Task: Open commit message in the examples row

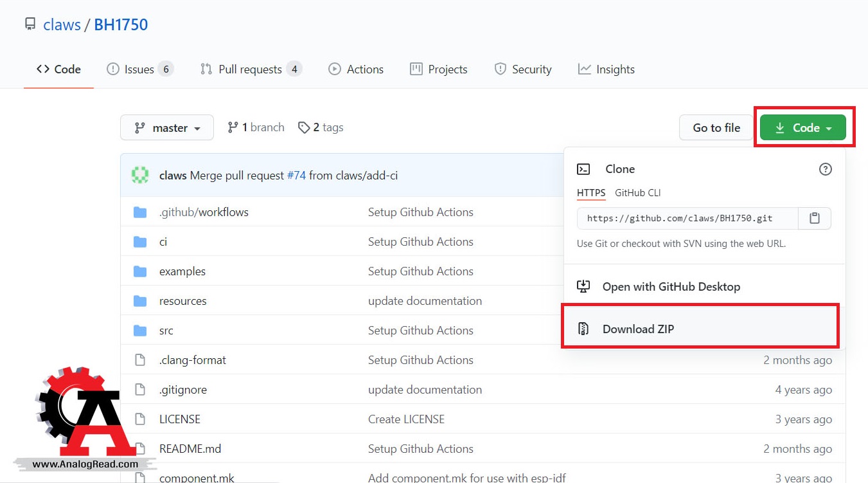Action: click(x=421, y=271)
